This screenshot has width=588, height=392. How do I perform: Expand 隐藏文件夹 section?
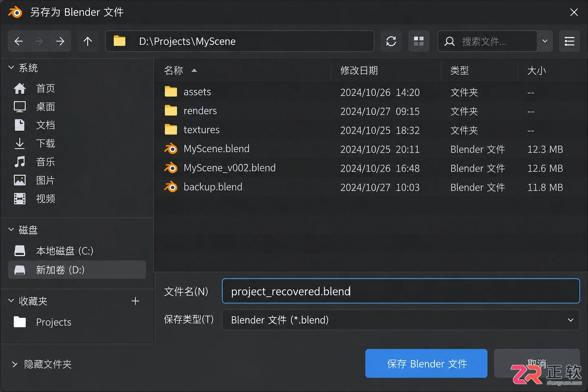[x=15, y=364]
